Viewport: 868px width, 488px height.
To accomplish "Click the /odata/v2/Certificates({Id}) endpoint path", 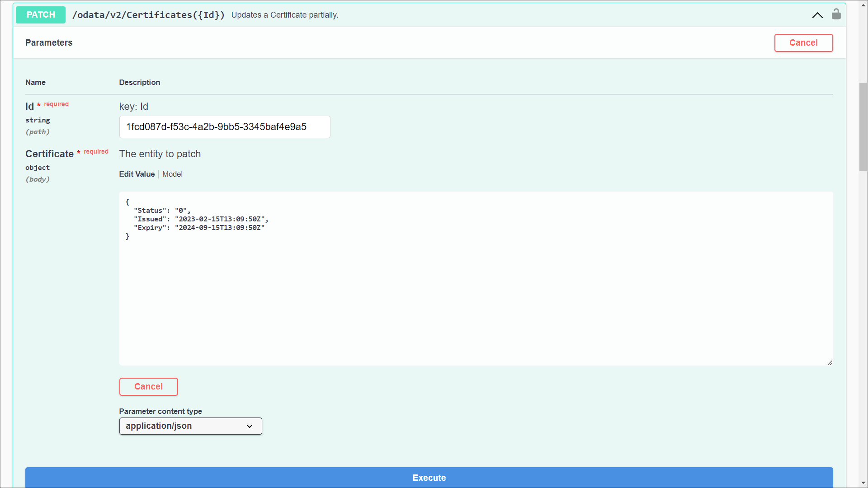I will click(148, 15).
